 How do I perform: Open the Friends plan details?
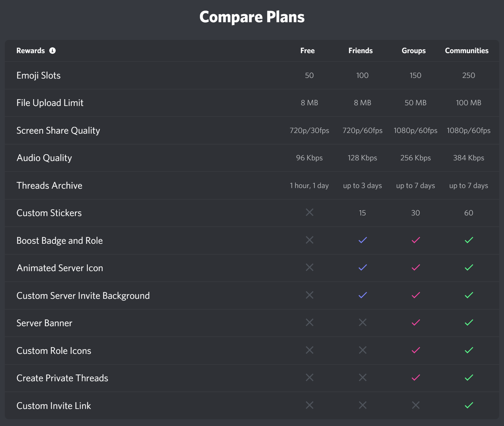tap(360, 51)
